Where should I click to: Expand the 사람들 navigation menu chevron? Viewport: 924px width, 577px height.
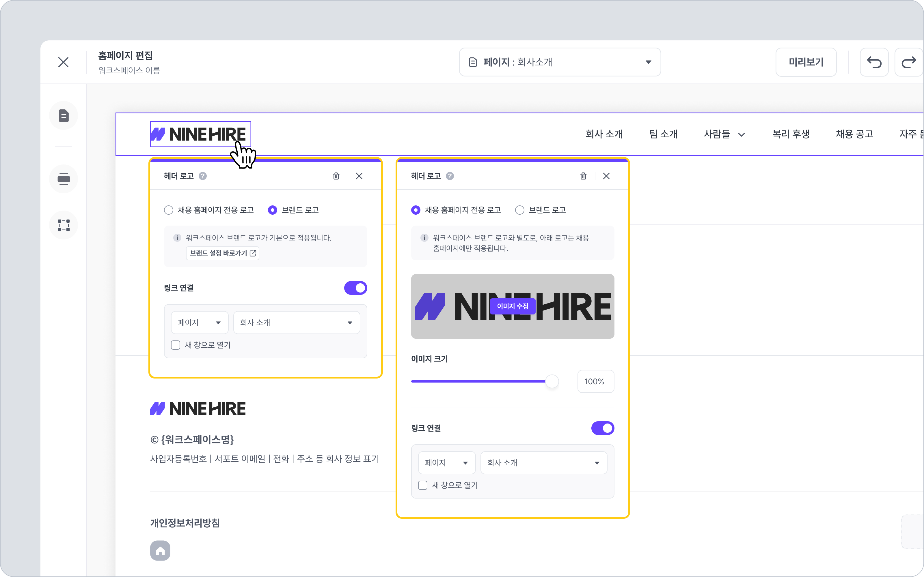(x=742, y=134)
